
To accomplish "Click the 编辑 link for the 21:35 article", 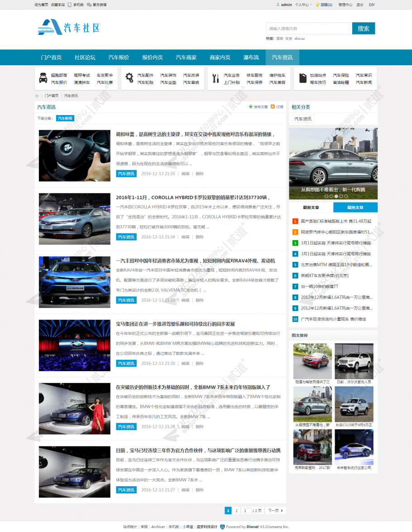I will [x=185, y=174].
